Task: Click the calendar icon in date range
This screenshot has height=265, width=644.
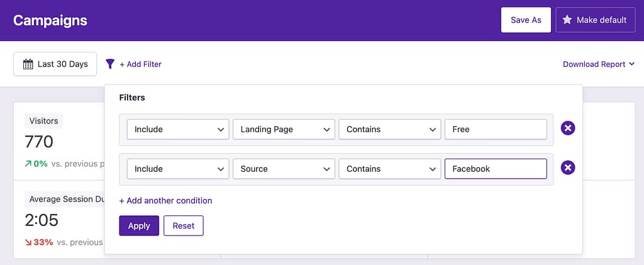Action: point(28,64)
